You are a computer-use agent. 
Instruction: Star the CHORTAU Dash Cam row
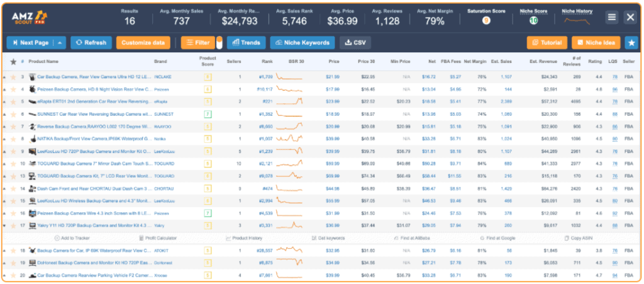[x=13, y=189]
